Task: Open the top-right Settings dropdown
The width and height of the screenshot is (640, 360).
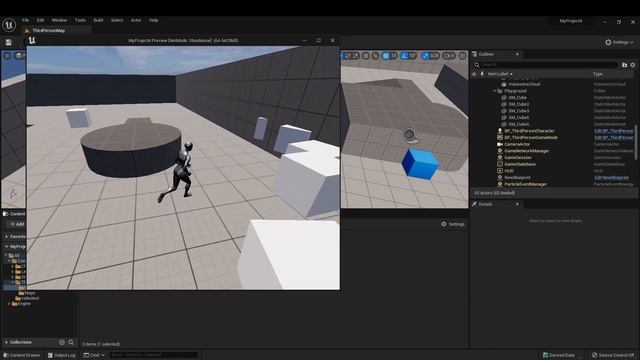Action: (619, 42)
